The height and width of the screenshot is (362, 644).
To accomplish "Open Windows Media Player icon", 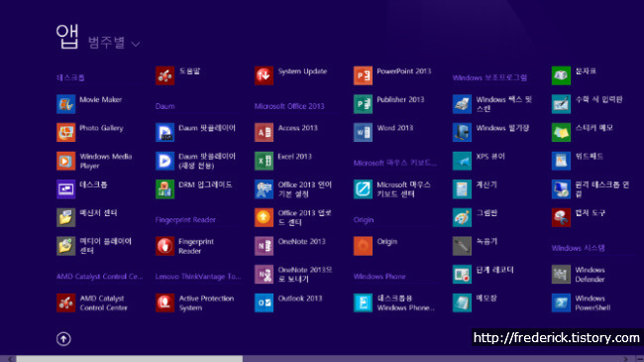I will click(x=65, y=161).
